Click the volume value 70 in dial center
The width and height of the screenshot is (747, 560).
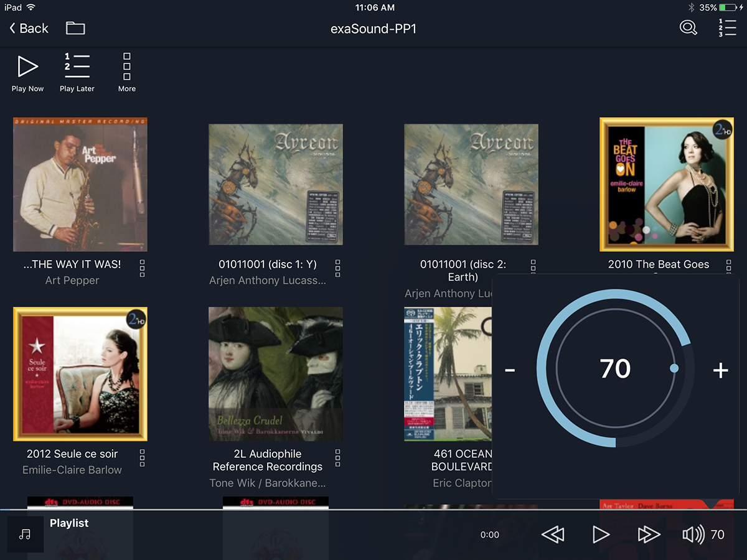click(615, 369)
